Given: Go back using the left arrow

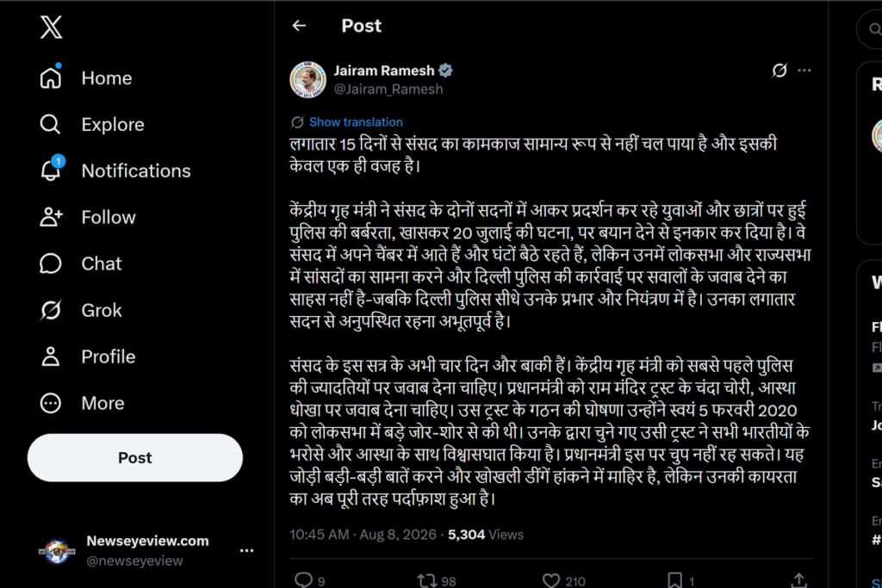Looking at the screenshot, I should [x=299, y=25].
